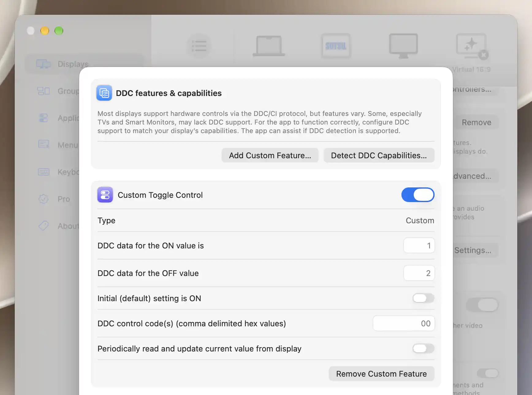Screen dimensions: 532x395
Task: Click the 'Custom Toggle Control' label
Action: 160,195
